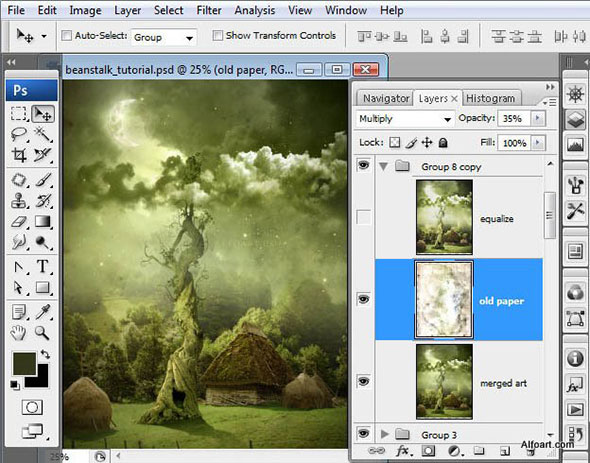590x463 pixels.
Task: Enable Show Transform Controls checkbox
Action: [217, 36]
